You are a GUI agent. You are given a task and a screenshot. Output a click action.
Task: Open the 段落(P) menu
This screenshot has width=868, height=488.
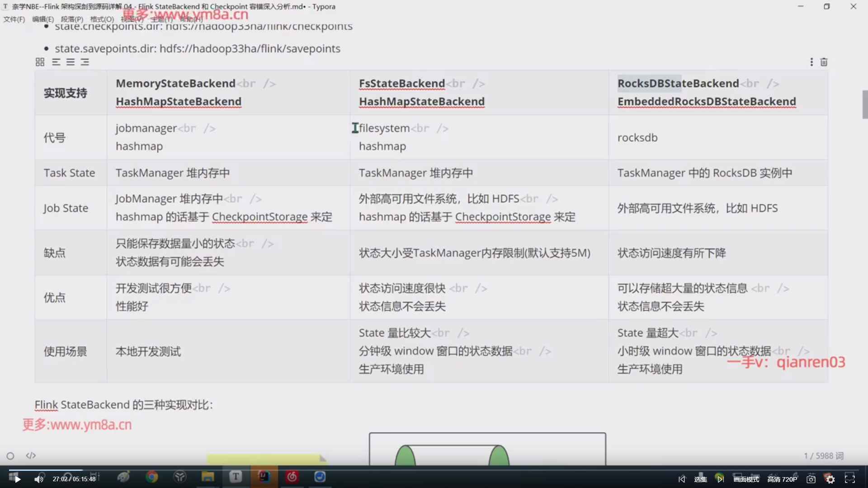tap(72, 19)
